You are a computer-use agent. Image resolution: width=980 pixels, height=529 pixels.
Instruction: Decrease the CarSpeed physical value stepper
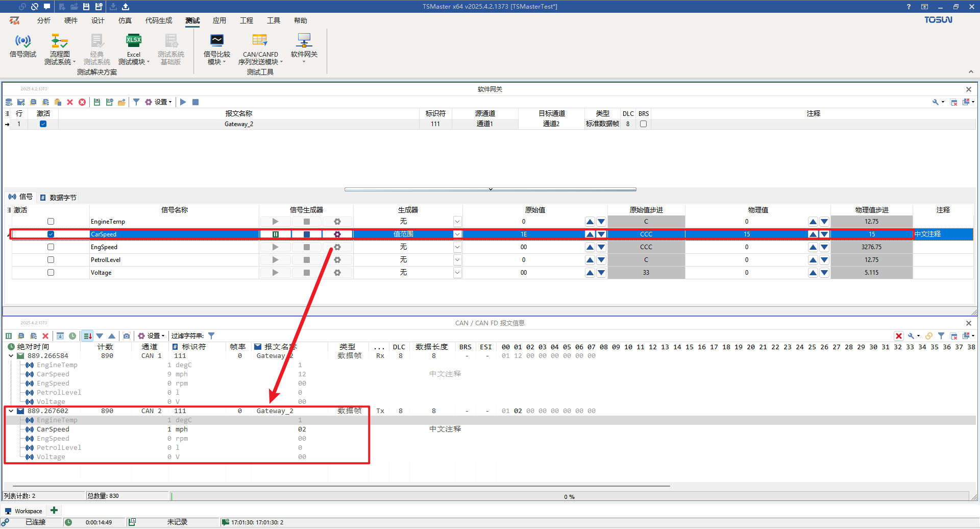(x=824, y=234)
